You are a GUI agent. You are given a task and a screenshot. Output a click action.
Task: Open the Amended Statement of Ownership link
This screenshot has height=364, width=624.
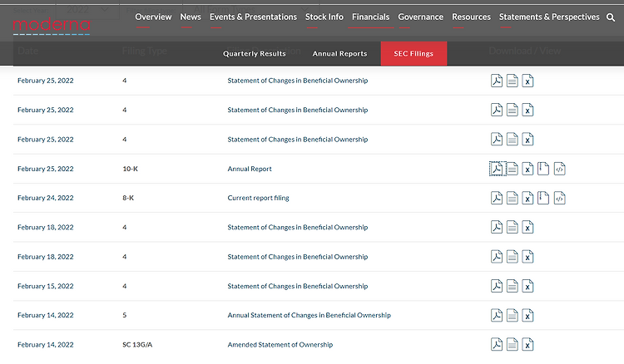280,345
